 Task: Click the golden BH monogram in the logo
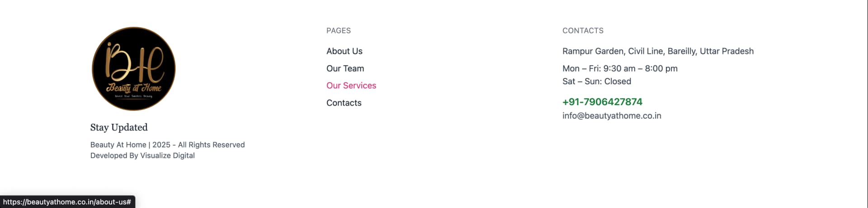(134, 61)
